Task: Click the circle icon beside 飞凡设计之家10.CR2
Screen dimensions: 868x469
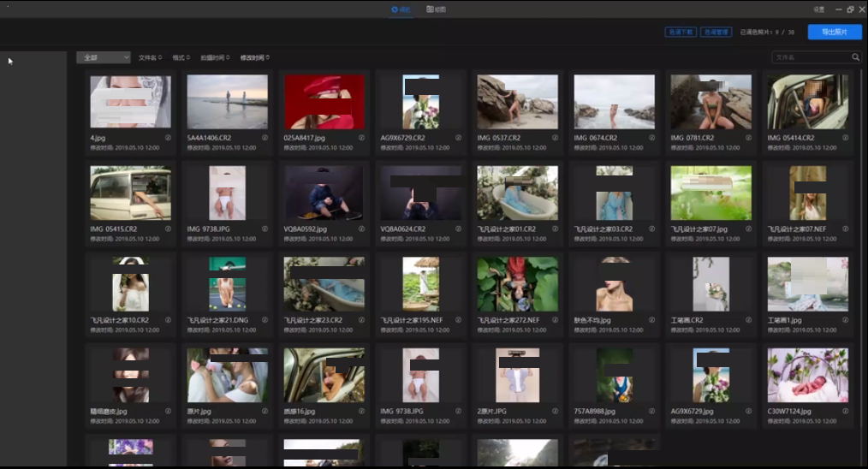Action: pos(168,320)
